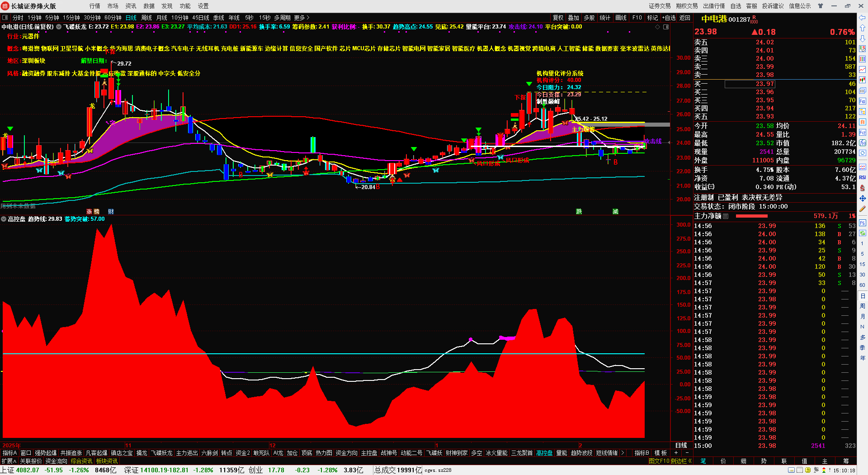Click the wavy lines indicator sidebar icon

tap(863, 167)
